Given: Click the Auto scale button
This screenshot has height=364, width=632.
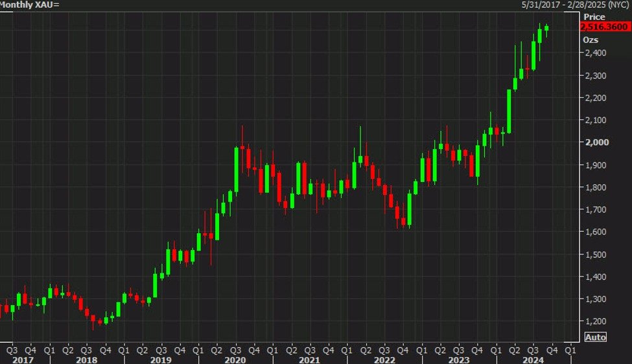Looking at the screenshot, I should click(596, 337).
